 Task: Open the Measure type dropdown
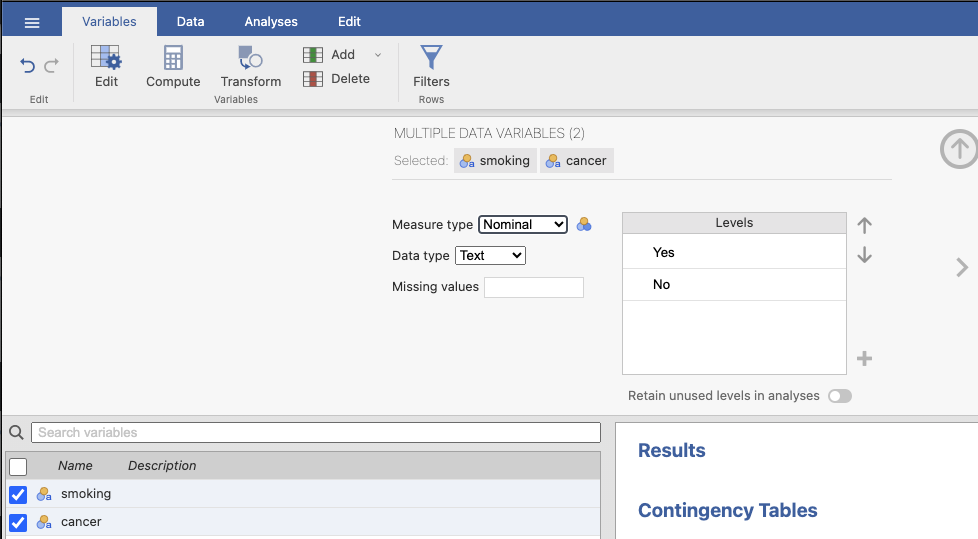tap(523, 225)
